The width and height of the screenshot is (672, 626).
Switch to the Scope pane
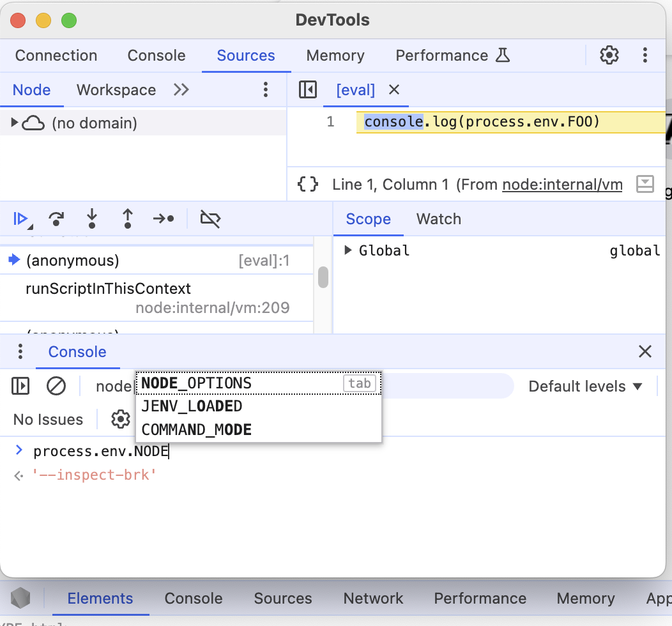click(x=368, y=219)
